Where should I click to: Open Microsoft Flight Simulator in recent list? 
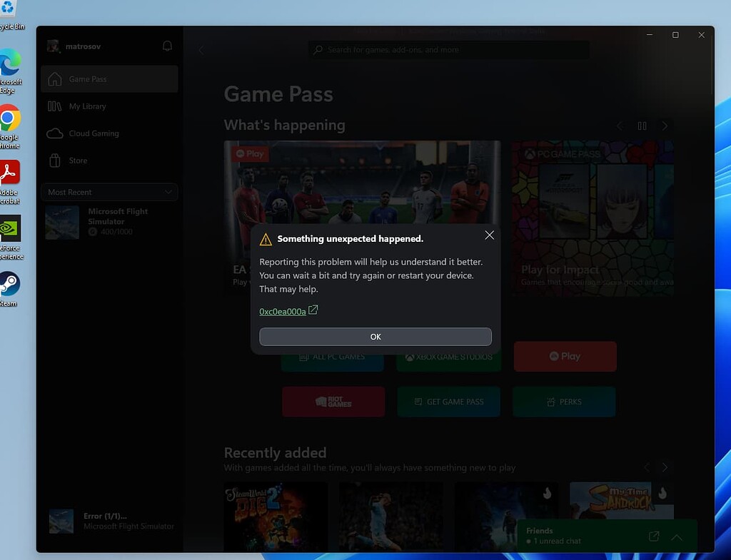pos(109,223)
